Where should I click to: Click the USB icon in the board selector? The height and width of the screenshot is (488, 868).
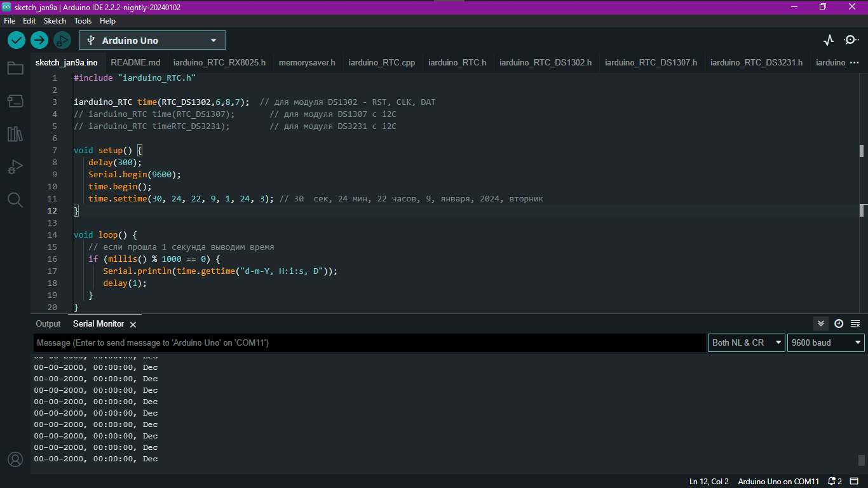(92, 40)
